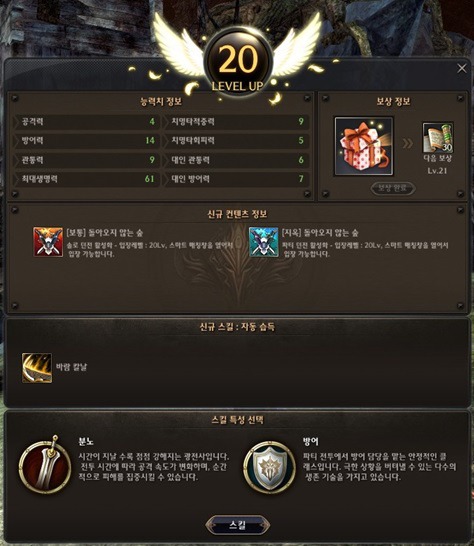Image resolution: width=474 pixels, height=546 pixels.
Task: Open the 스킬 button at bottom
Action: click(238, 525)
